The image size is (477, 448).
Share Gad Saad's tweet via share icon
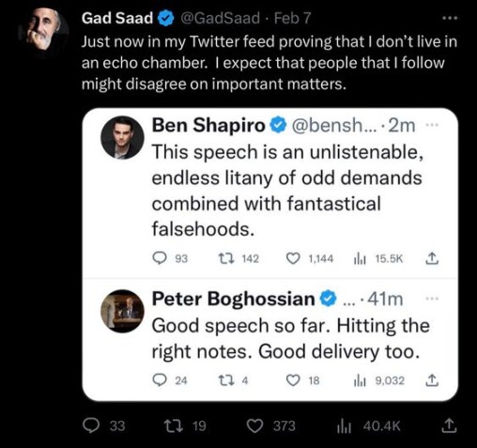coord(448,425)
